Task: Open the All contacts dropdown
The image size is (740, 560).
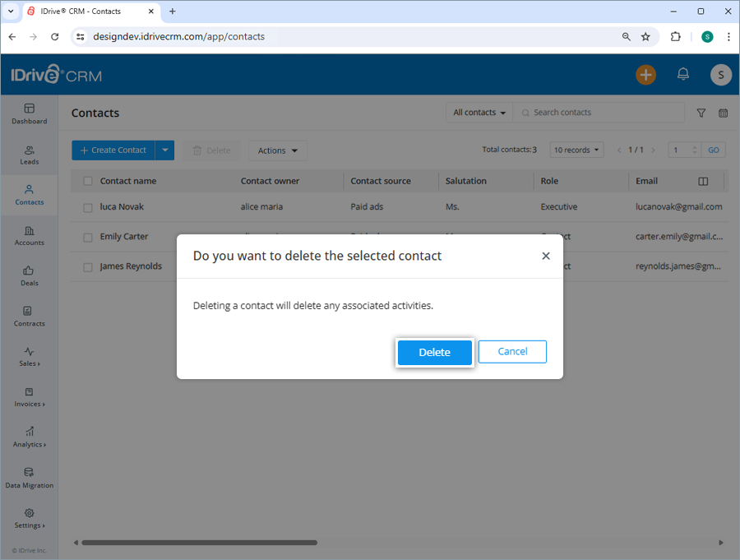Action: point(479,113)
